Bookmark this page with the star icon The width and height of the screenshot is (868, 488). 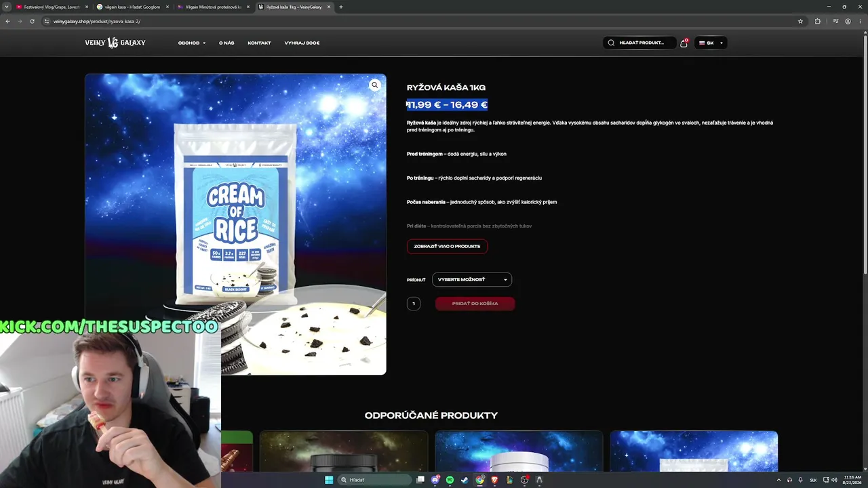tap(800, 21)
